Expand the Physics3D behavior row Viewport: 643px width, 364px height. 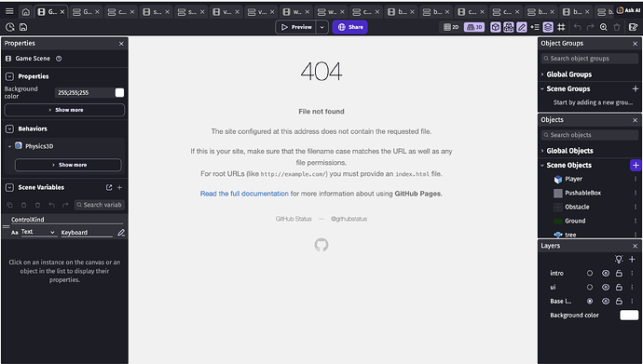click(x=10, y=146)
